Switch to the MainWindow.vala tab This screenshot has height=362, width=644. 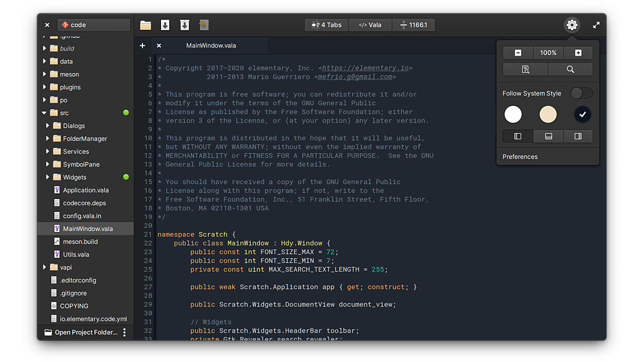pyautogui.click(x=211, y=45)
